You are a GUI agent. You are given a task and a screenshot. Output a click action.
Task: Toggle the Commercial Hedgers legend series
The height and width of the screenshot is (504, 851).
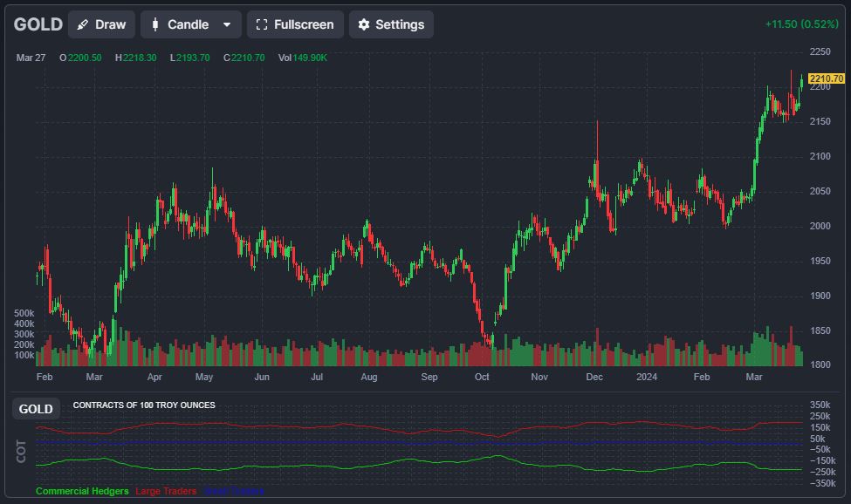point(82,491)
